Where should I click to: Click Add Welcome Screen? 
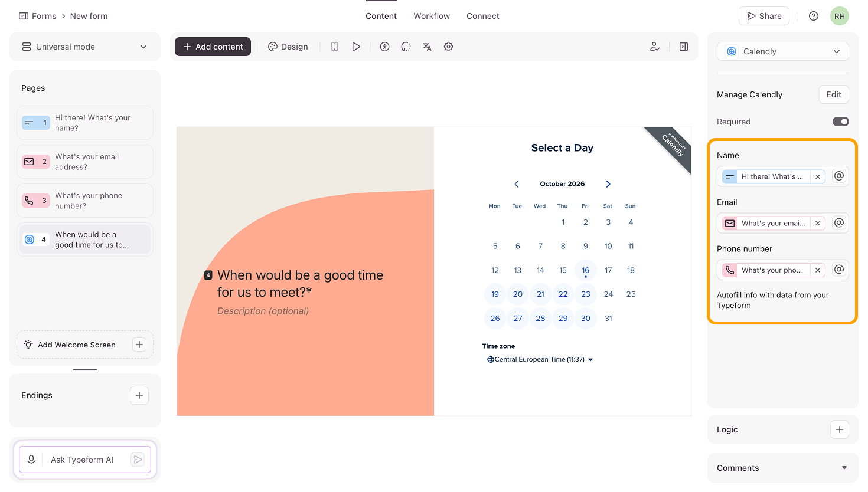click(x=85, y=345)
